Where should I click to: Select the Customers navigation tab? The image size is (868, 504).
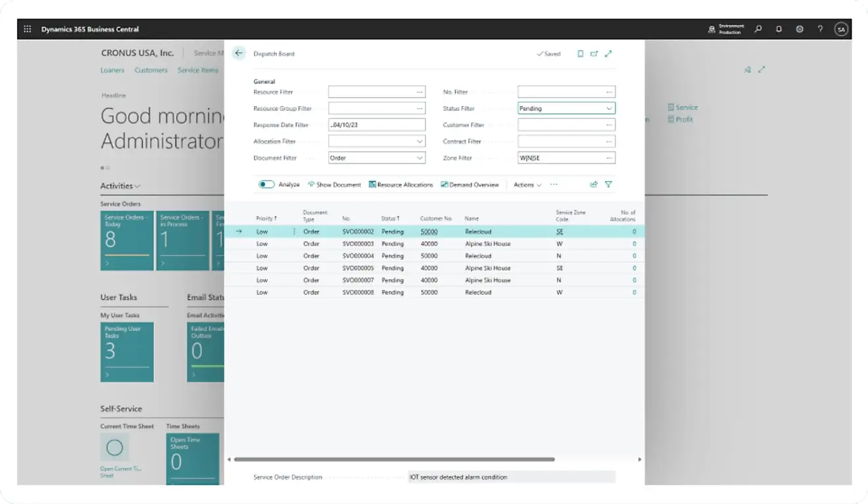tap(151, 70)
